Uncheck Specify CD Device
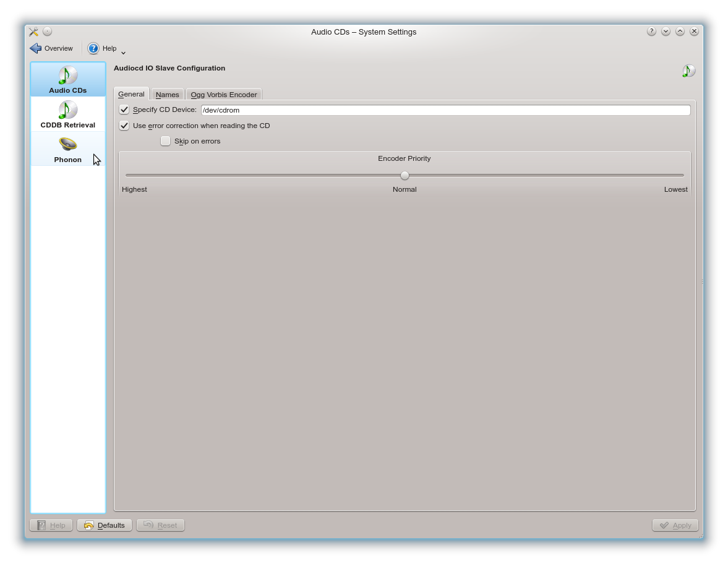 124,110
